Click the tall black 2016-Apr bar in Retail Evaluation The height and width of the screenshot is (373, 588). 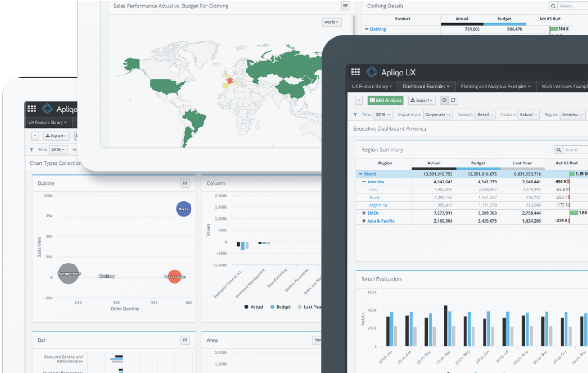(x=446, y=326)
